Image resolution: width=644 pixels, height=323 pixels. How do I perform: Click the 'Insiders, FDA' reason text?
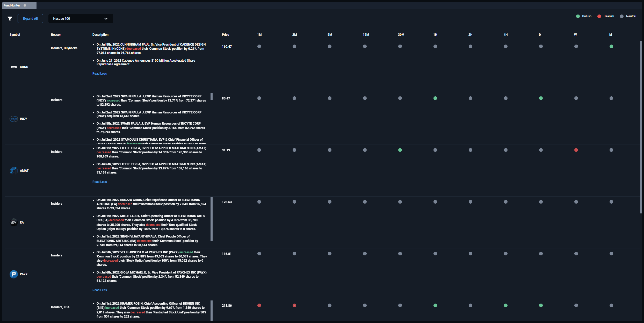60,307
